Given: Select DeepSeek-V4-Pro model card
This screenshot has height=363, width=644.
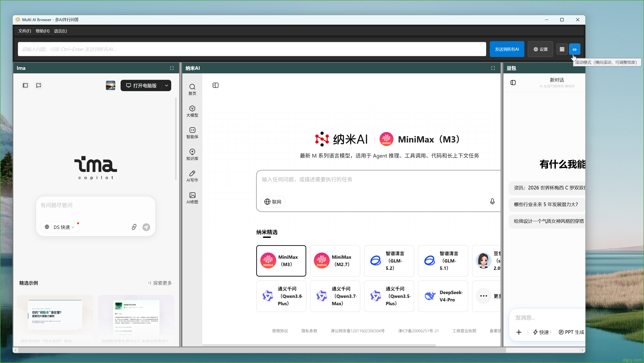Looking at the screenshot, I should 443,296.
